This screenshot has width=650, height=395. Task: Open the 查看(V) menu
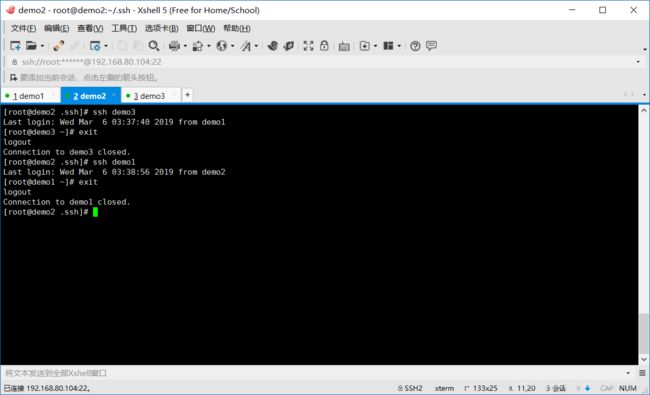tap(90, 28)
